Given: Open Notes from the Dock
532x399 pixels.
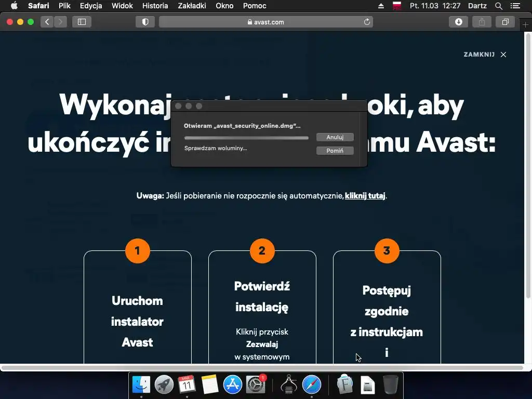Looking at the screenshot, I should coord(209,385).
